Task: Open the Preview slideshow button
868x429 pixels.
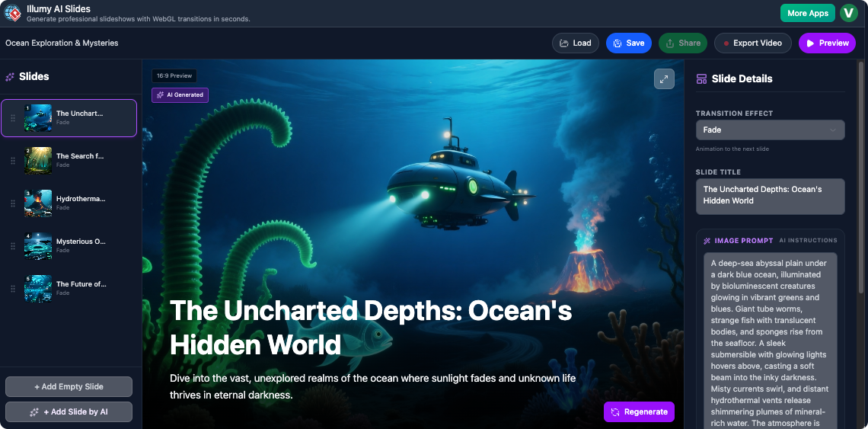Action: (827, 43)
